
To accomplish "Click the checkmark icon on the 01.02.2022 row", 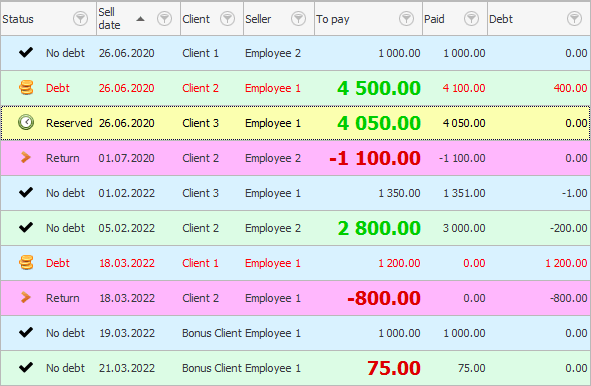I will click(26, 193).
